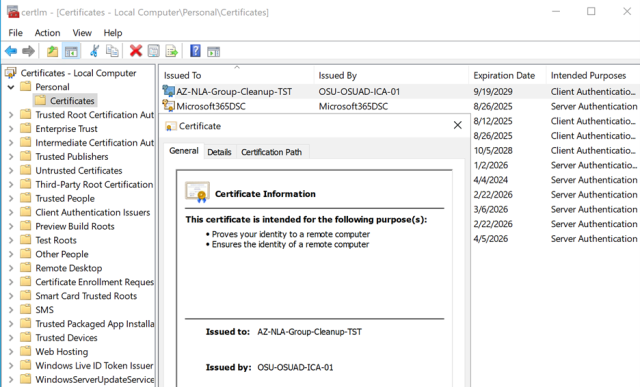Select WindowsServerUpdateServices tree item
640x387 pixels.
pos(95,379)
